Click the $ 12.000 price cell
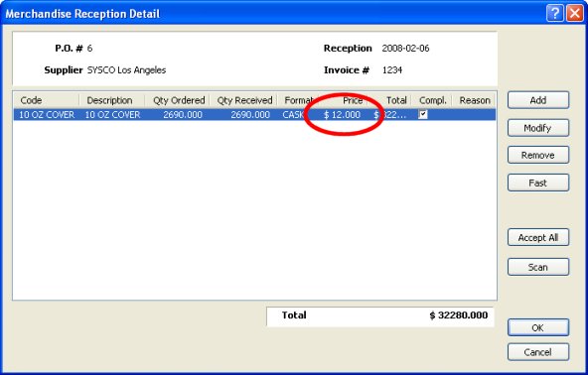The image size is (588, 375). click(342, 115)
